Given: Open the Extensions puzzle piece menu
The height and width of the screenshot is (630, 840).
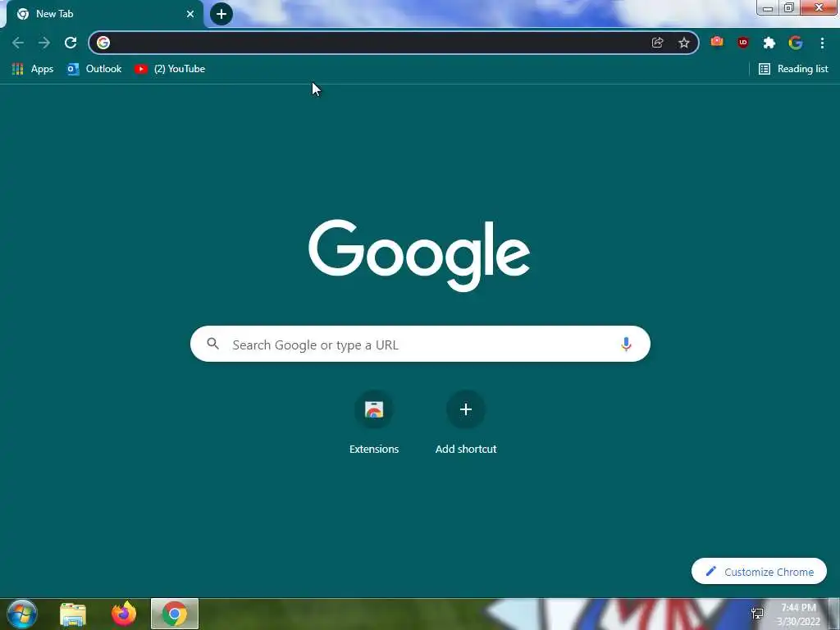Looking at the screenshot, I should click(769, 43).
